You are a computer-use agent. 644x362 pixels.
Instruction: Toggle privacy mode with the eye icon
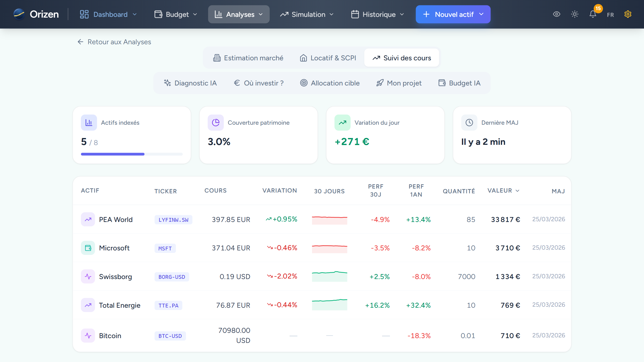(557, 14)
